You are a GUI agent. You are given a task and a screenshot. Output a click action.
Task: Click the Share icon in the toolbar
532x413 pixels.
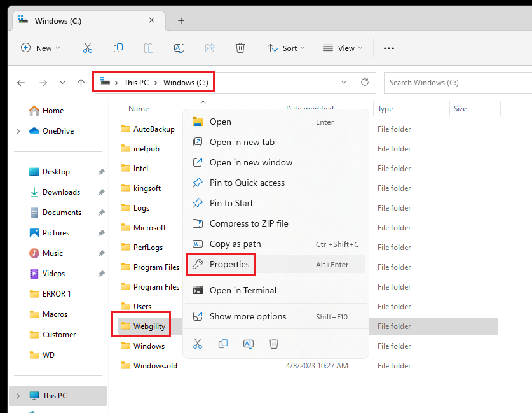210,48
